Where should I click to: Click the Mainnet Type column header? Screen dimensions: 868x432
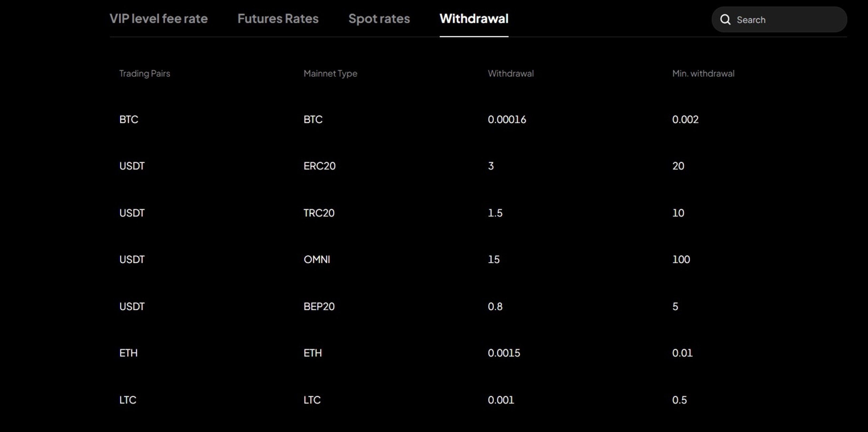[x=330, y=73]
